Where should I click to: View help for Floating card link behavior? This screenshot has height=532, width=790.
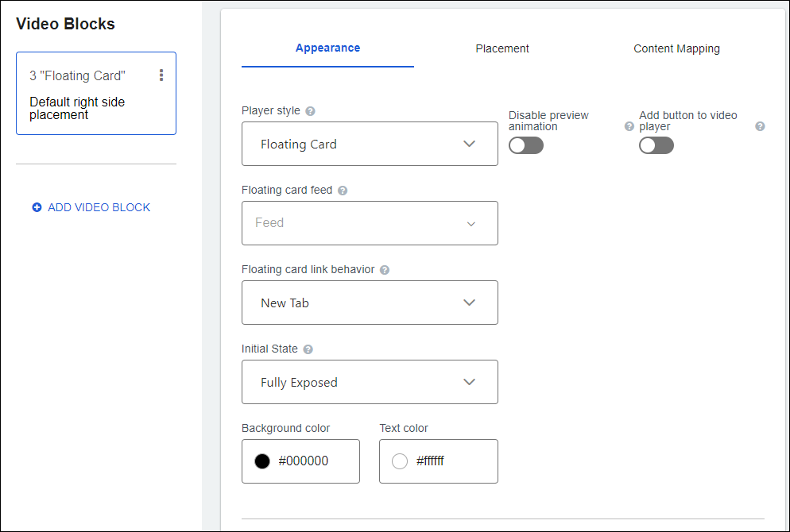point(385,269)
